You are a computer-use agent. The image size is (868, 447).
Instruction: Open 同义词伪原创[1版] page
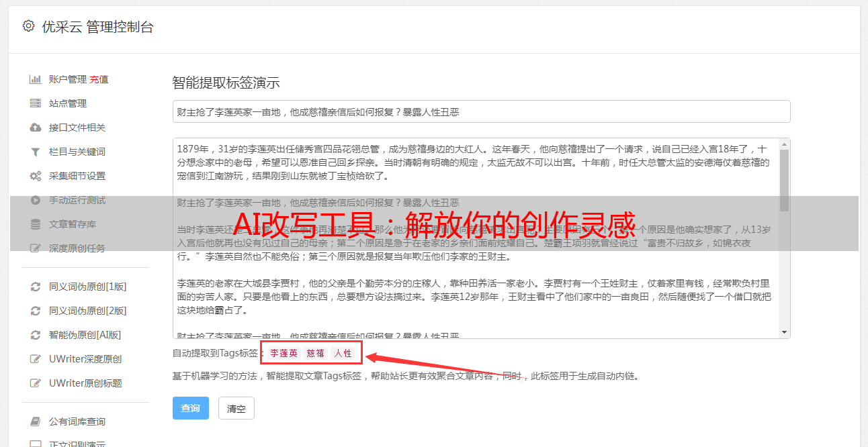point(87,287)
